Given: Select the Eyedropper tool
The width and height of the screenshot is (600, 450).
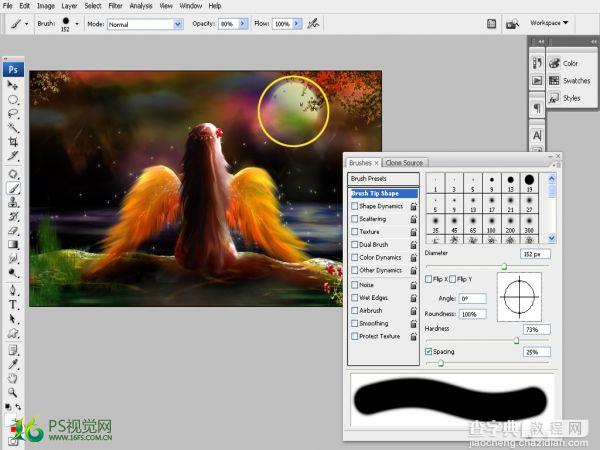Looking at the screenshot, I should coord(13,364).
